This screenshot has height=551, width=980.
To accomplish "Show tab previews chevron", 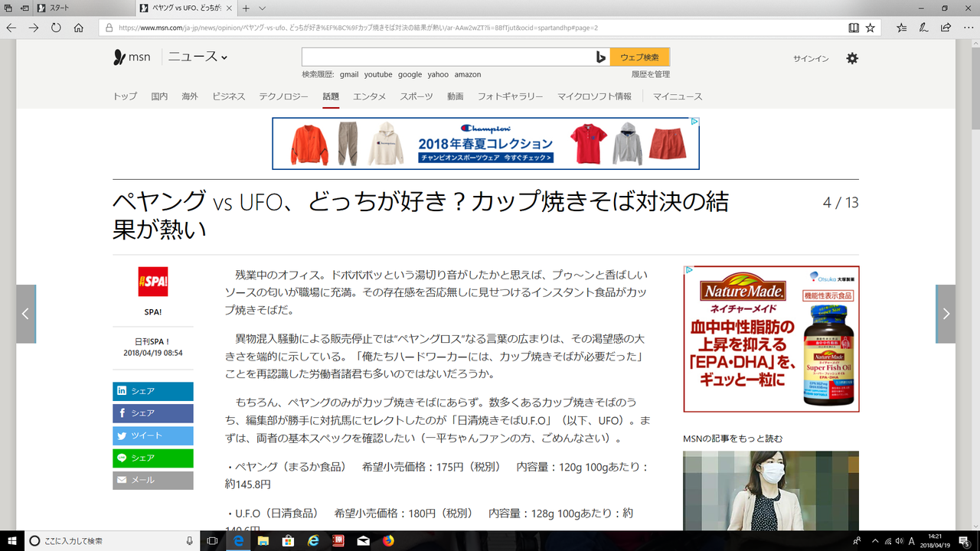I will (x=263, y=8).
